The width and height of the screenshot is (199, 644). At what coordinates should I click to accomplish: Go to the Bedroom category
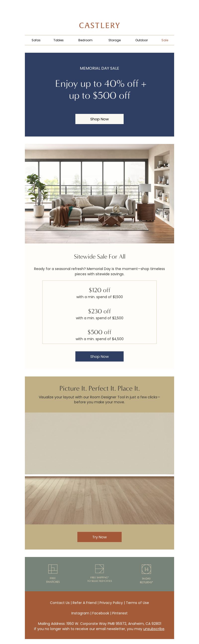85,40
